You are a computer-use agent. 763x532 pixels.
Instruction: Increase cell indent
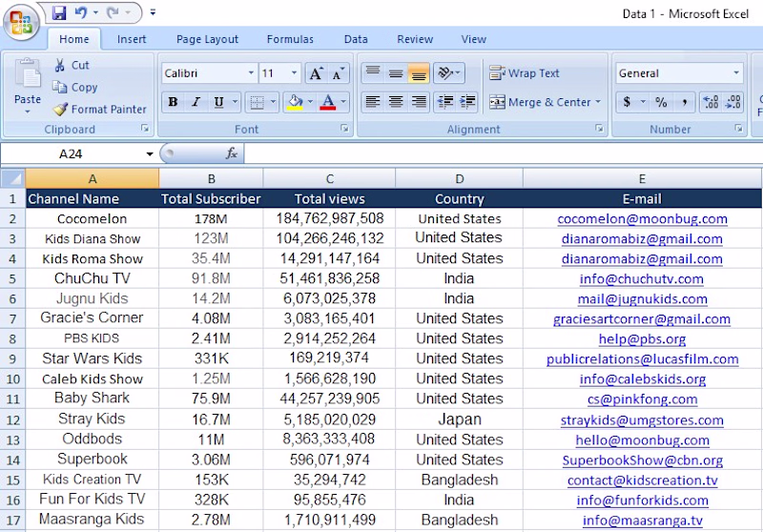coord(467,102)
